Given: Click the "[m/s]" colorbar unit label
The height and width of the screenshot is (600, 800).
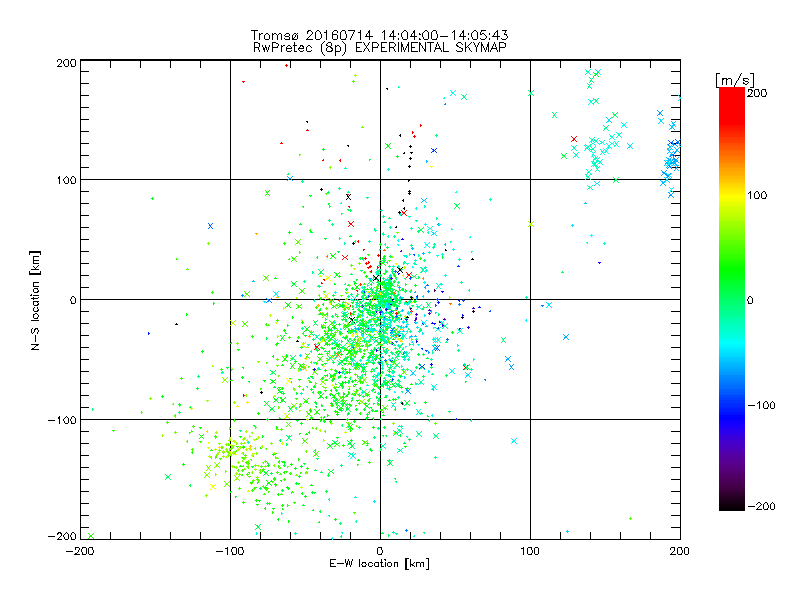Looking at the screenshot, I should [x=735, y=80].
